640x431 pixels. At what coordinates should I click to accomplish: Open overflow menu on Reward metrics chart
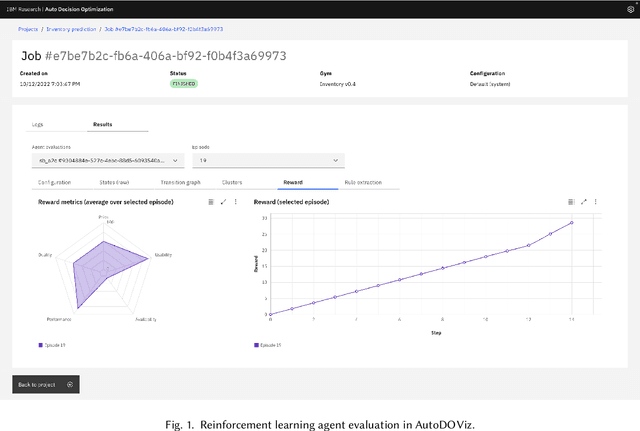coord(236,202)
